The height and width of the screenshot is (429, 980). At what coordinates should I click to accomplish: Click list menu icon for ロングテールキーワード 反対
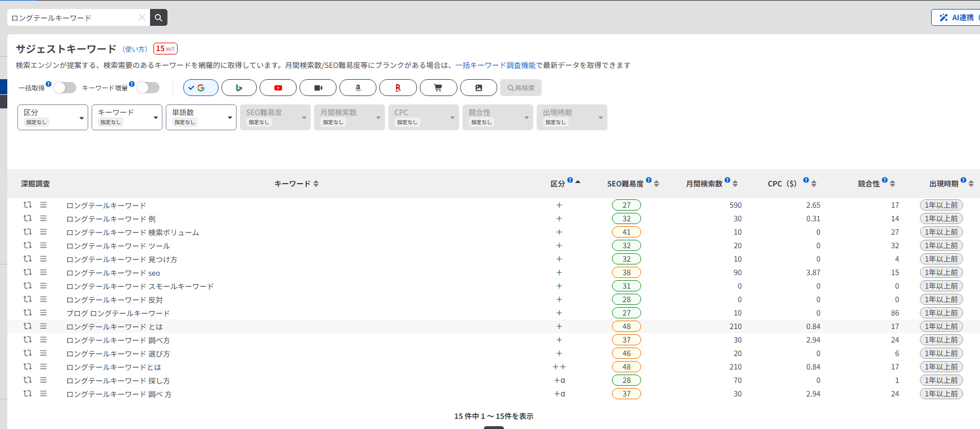(43, 299)
